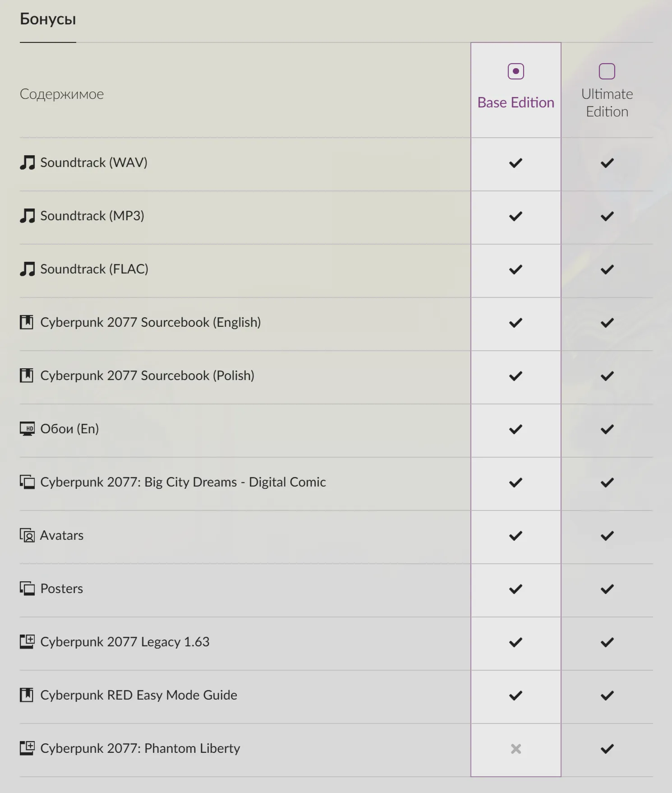The image size is (672, 793).
Task: Click the music note icon for Soundtrack (MP3)
Action: coord(27,216)
